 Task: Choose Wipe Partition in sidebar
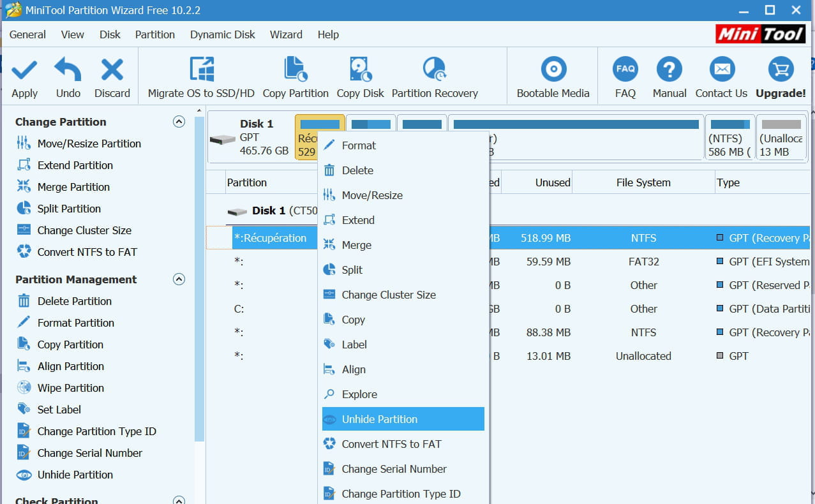point(70,388)
